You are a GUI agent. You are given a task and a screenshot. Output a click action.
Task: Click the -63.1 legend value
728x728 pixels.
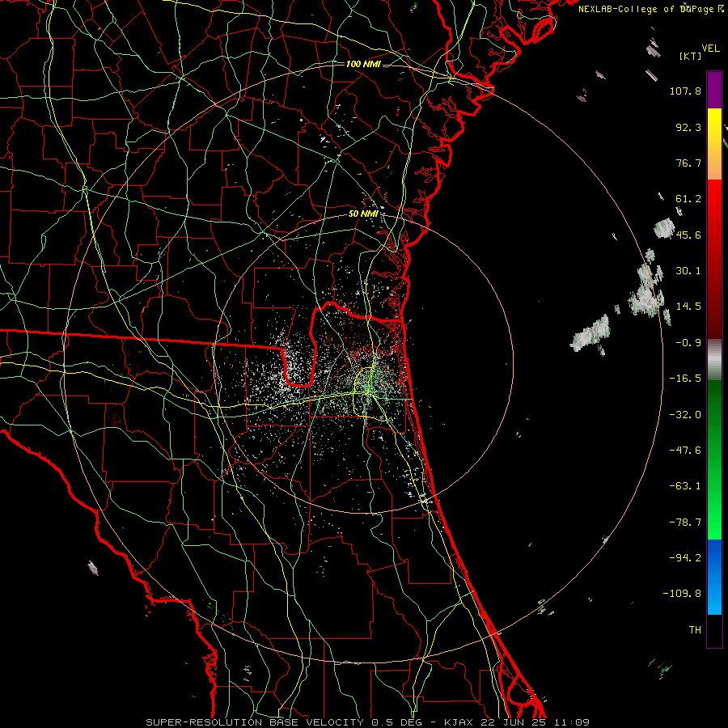click(685, 486)
